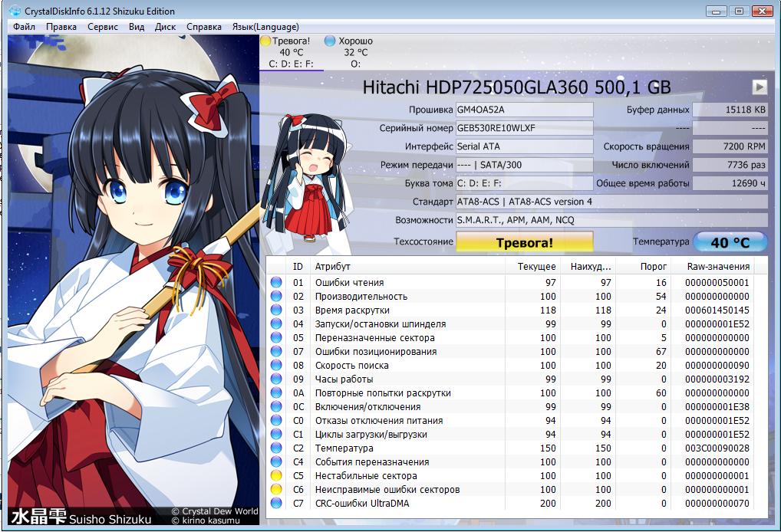Click status icon of Переназначенные сектора row
781x532 pixels.
pyautogui.click(x=276, y=337)
